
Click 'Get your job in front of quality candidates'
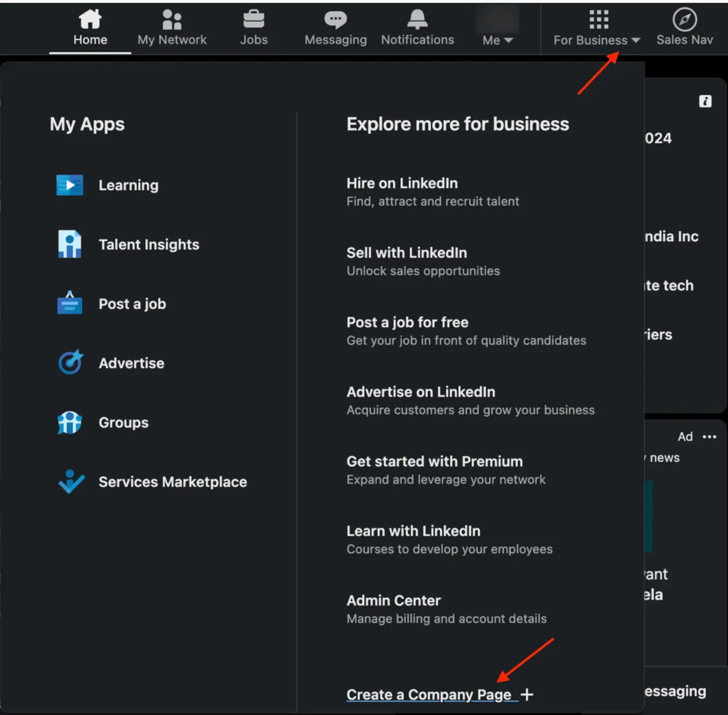point(466,340)
